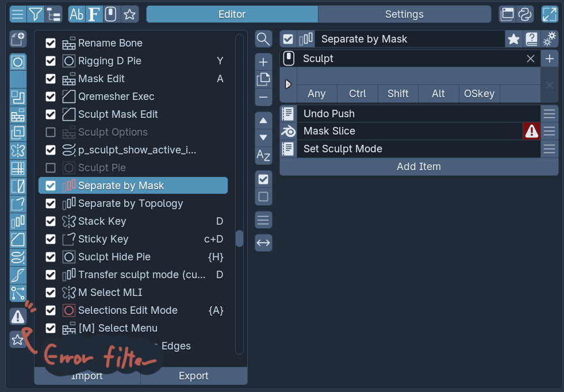The image size is (564, 392).
Task: Disable all menus with empty box icon
Action: [263, 197]
